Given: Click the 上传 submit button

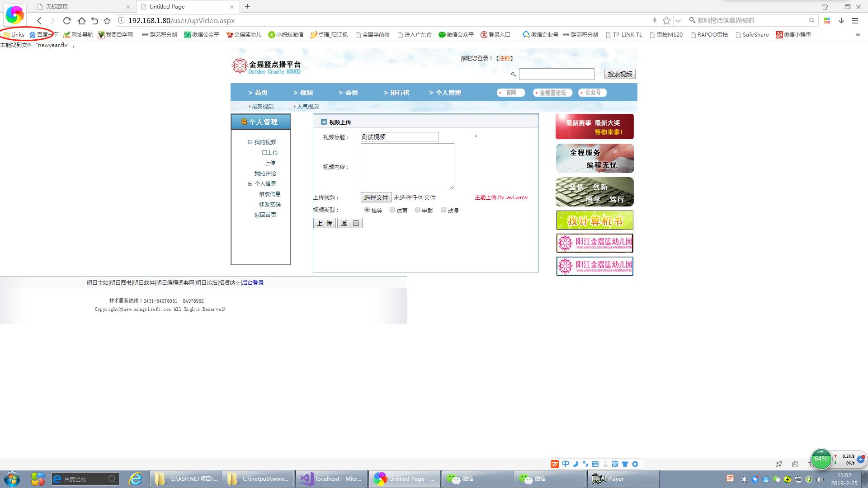Looking at the screenshot, I should (x=325, y=223).
